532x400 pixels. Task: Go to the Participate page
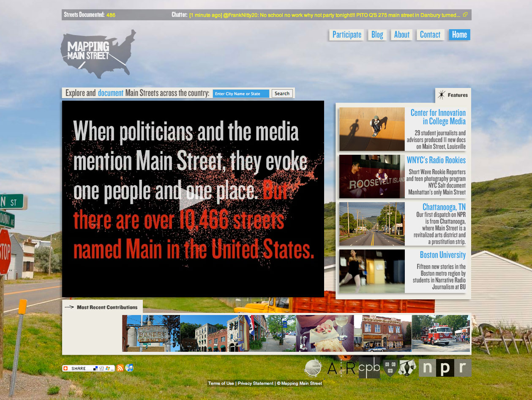(x=347, y=35)
